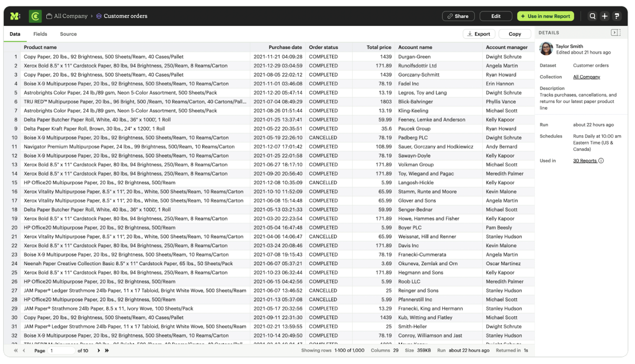Click purchase date 2021-12-08 10:35:09
The image size is (635, 364).
pyautogui.click(x=278, y=182)
